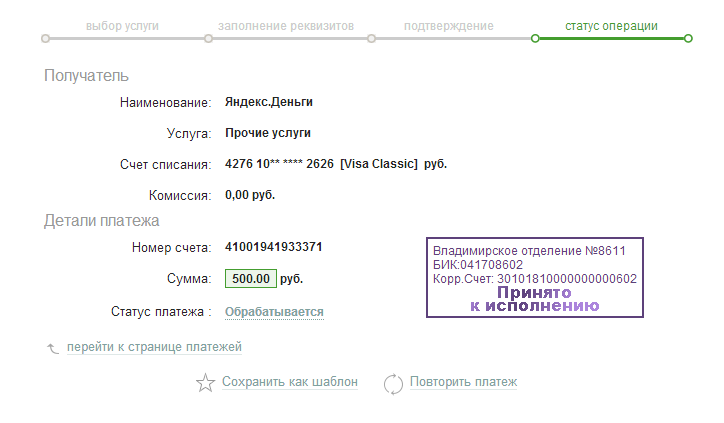The width and height of the screenshot is (724, 423).
Task: Click the first gray progress circle marker
Action: [45, 38]
